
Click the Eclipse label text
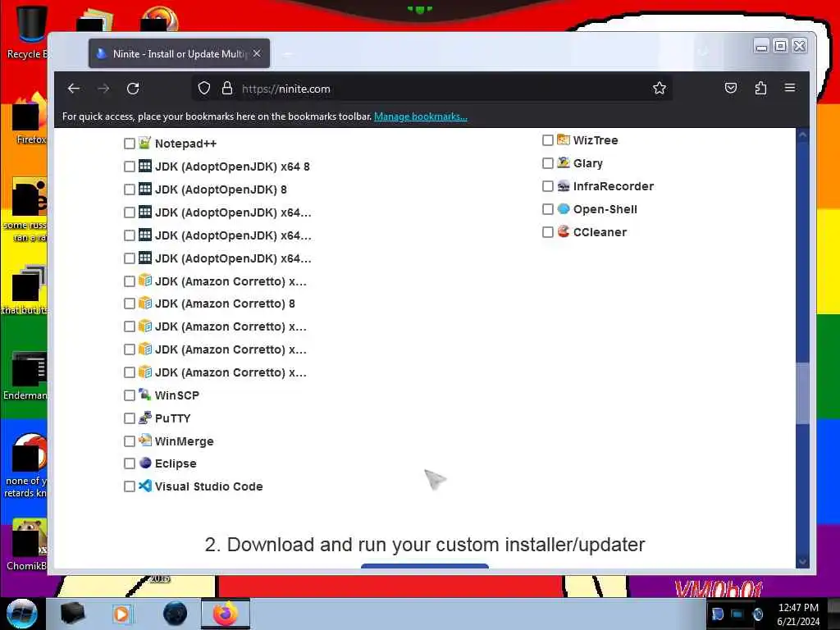(176, 463)
